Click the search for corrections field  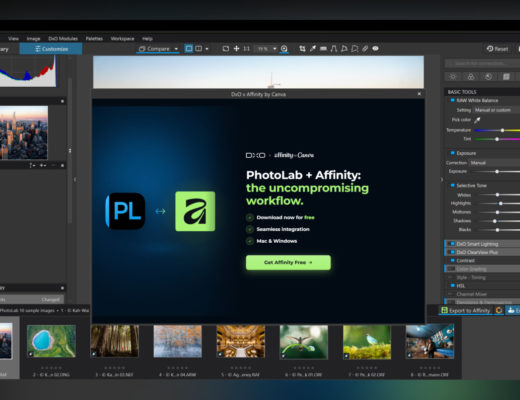(x=482, y=63)
